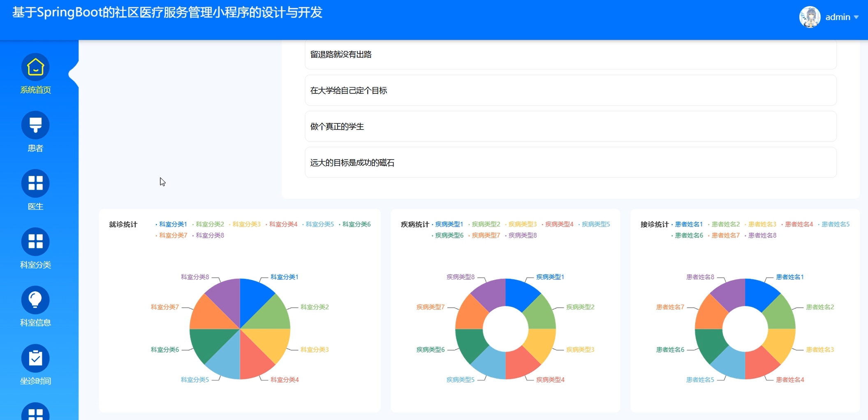Viewport: 868px width, 420px height.
Task: Open the 坐诊时间 clipboard icon
Action: point(35,358)
